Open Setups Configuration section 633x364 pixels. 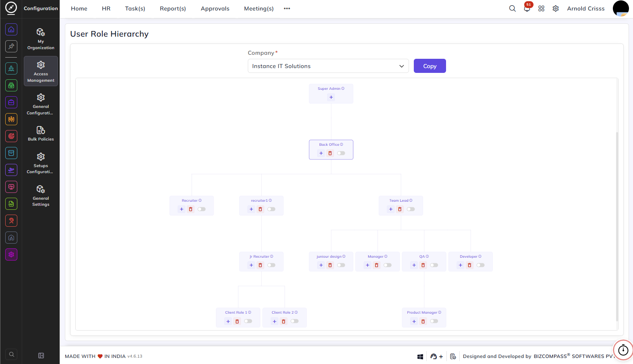click(x=41, y=163)
